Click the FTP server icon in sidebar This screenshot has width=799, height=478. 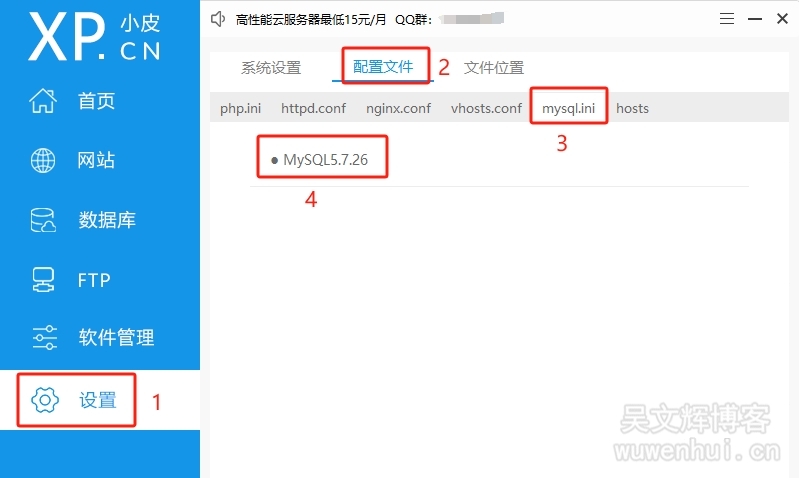(44, 280)
